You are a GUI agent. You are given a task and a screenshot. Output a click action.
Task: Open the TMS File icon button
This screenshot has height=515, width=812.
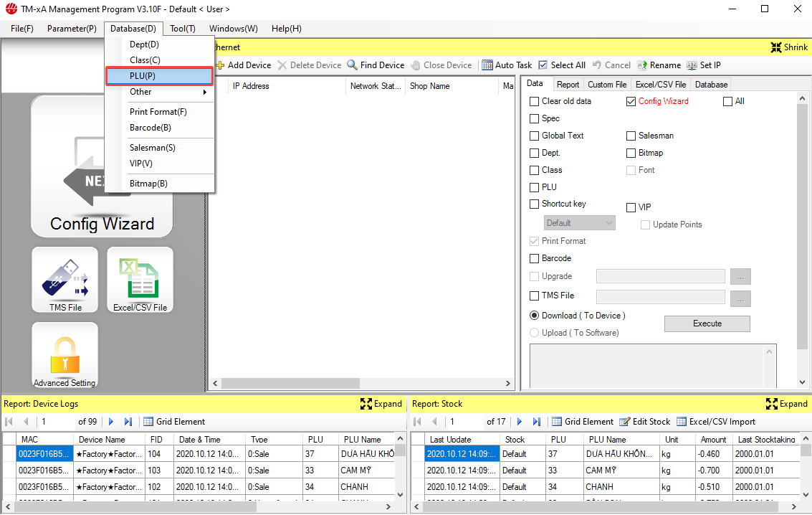(x=65, y=280)
